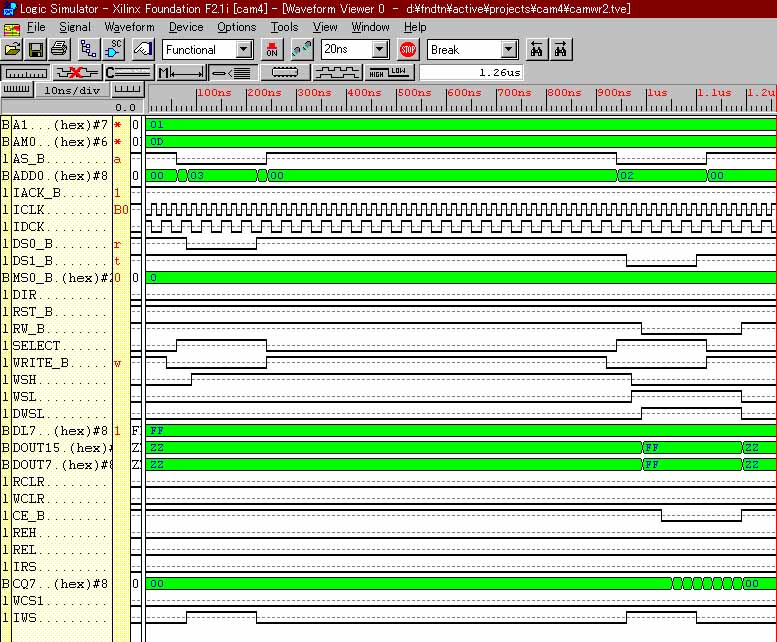
Task: Click the HIGH LOW display button
Action: [x=389, y=72]
